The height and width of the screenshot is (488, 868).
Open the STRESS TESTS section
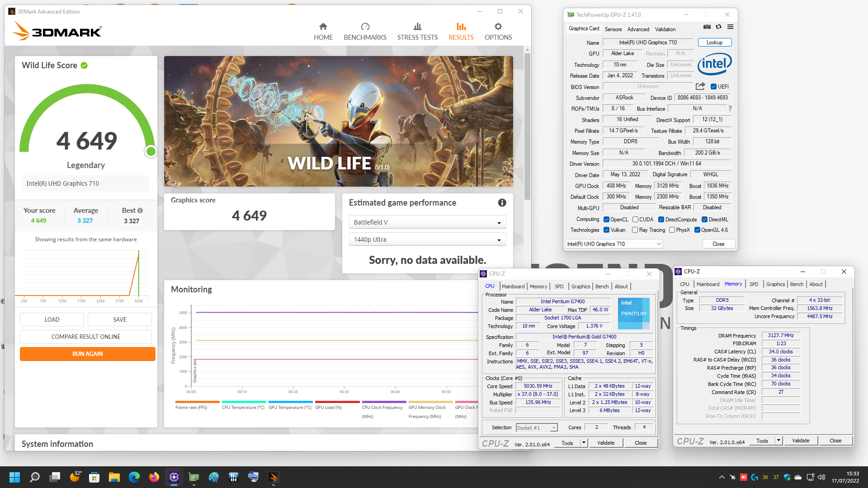tap(417, 32)
